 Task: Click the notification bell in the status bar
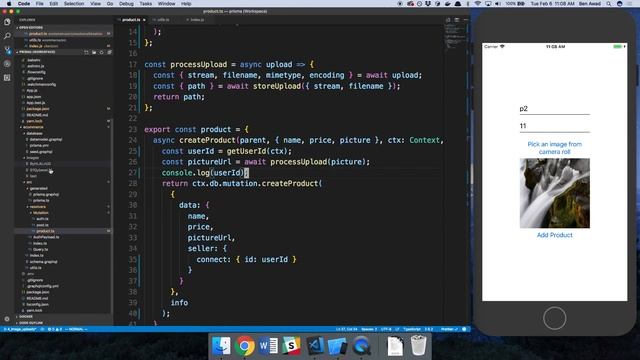(x=464, y=329)
